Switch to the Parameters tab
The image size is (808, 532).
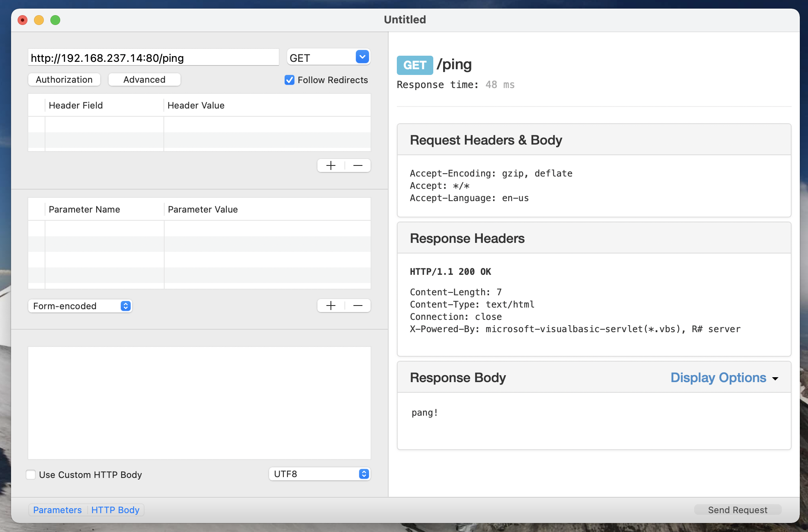(x=57, y=510)
